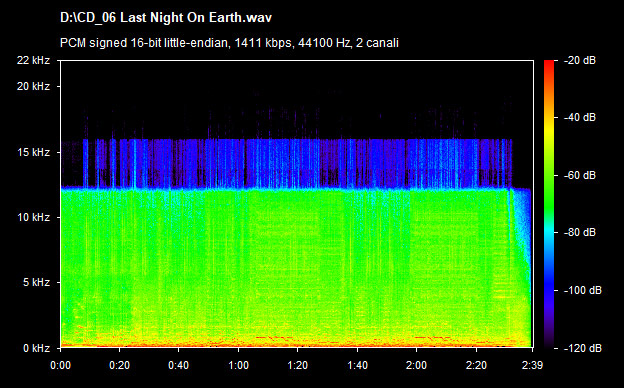Screen dimensions: 624x388
Task: Click the 2:39 end time marker
Action: [x=532, y=365]
